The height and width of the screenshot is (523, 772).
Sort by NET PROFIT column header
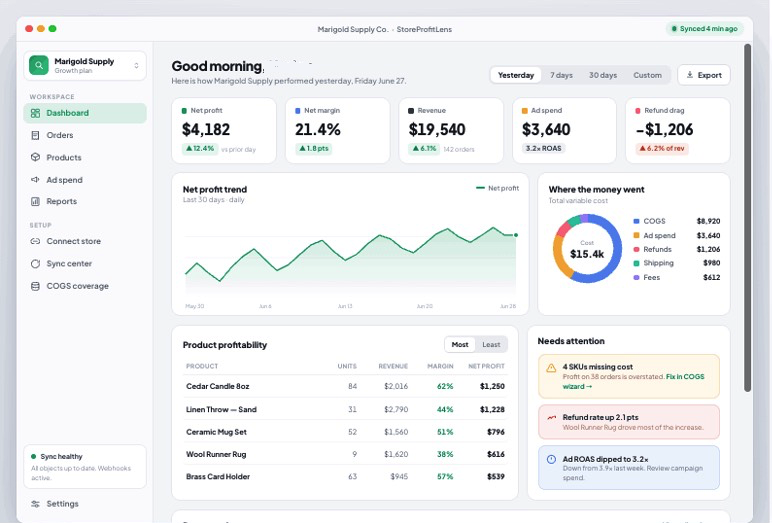click(x=486, y=366)
